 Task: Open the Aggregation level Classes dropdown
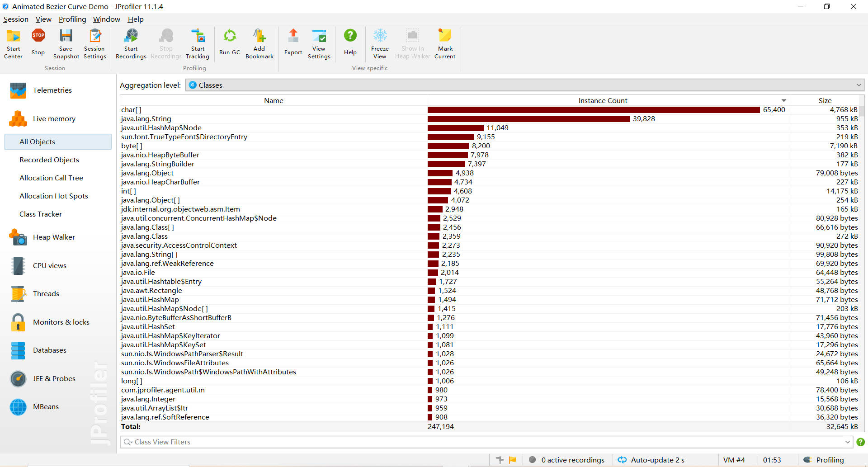(524, 85)
